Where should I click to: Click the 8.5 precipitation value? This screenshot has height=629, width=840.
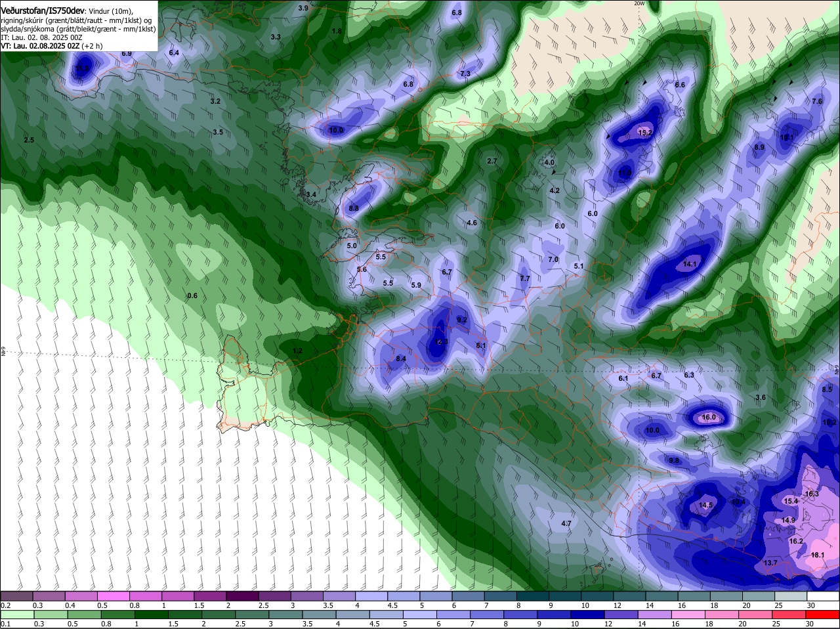(x=827, y=389)
